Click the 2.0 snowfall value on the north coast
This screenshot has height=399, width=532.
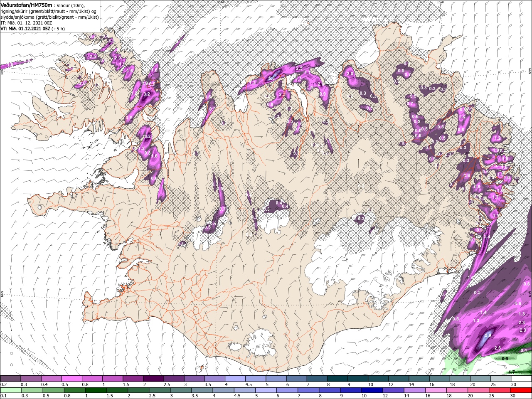click(350, 74)
